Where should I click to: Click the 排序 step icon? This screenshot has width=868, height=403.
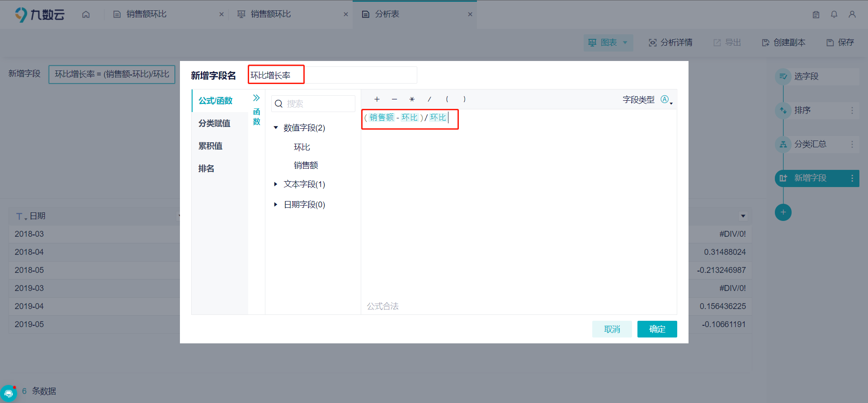point(783,110)
